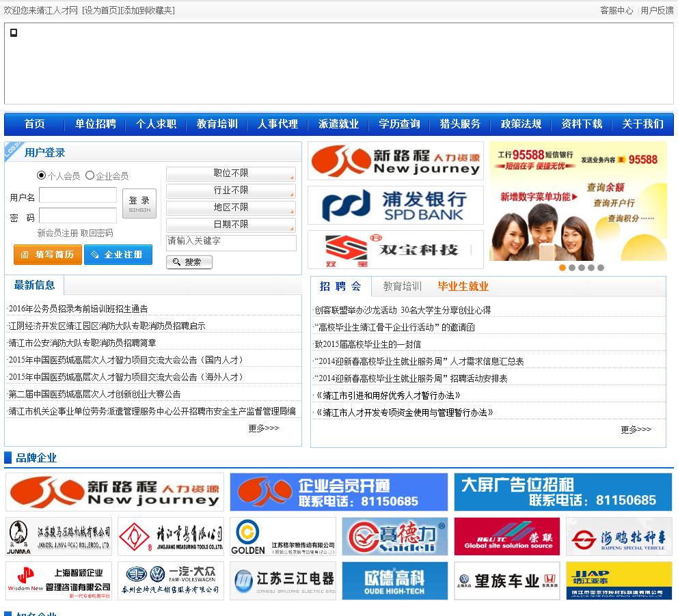Open the 职位不限 dropdown
This screenshot has width=678, height=616.
tap(231, 173)
